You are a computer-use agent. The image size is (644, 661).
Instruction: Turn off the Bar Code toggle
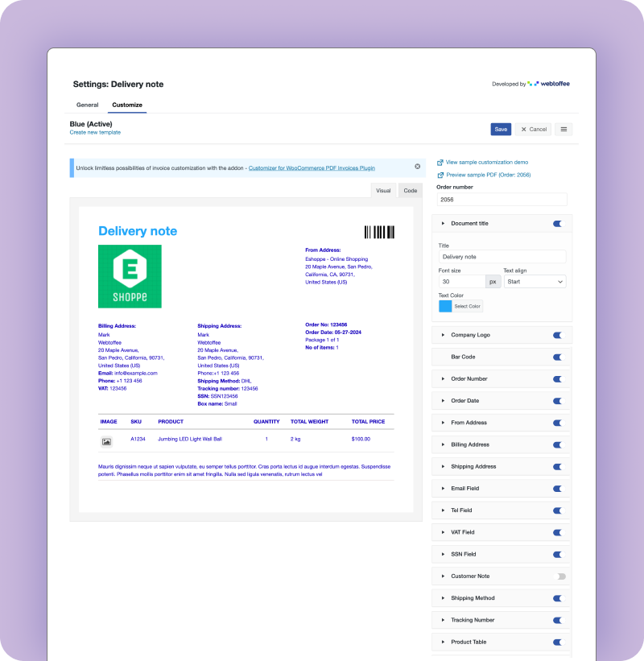pyautogui.click(x=558, y=357)
